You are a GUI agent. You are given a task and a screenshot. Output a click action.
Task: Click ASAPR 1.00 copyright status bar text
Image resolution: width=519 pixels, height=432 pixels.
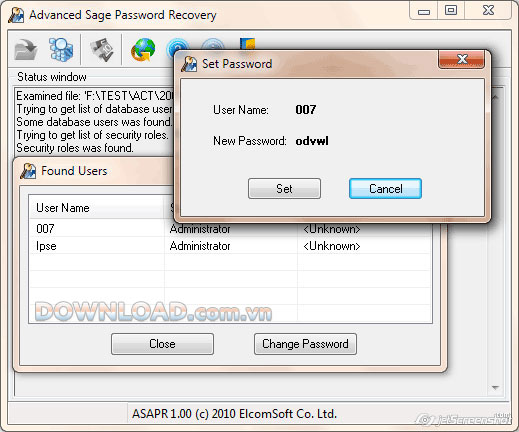pyautogui.click(x=234, y=414)
